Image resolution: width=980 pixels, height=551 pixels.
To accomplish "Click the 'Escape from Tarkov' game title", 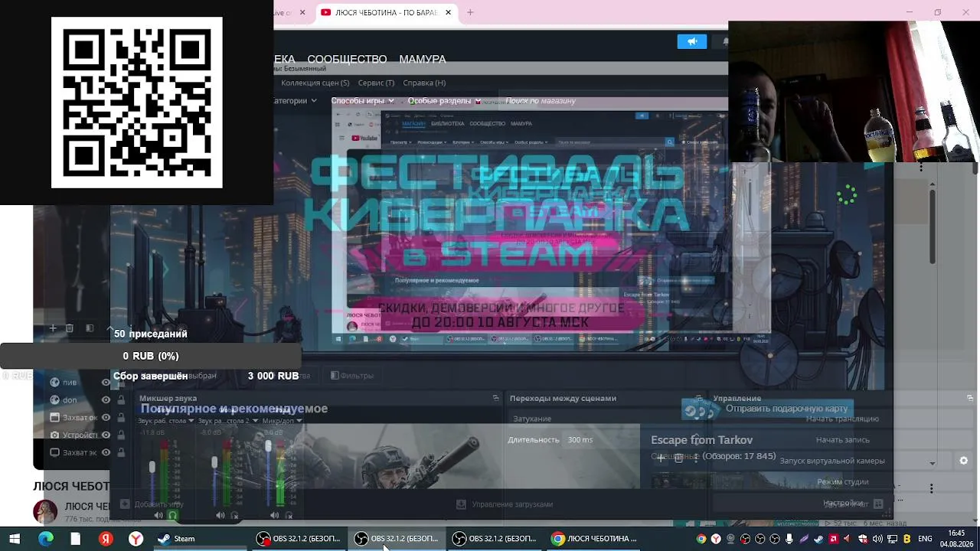I will (x=701, y=440).
